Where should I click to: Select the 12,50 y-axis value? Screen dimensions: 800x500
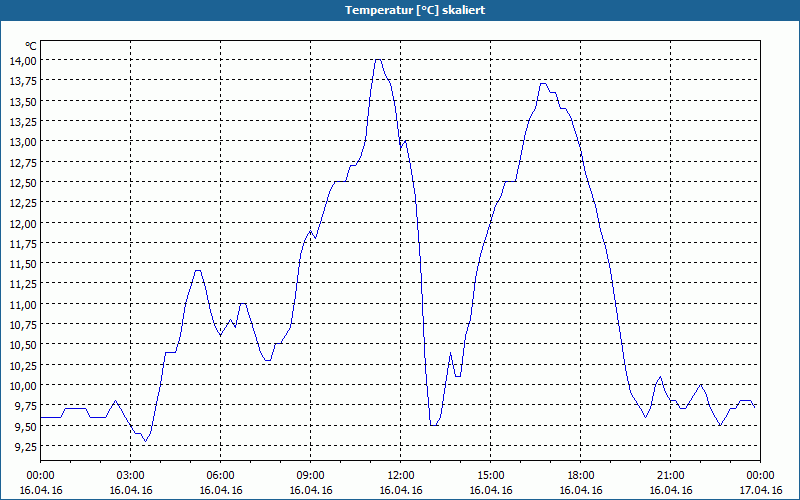click(23, 182)
